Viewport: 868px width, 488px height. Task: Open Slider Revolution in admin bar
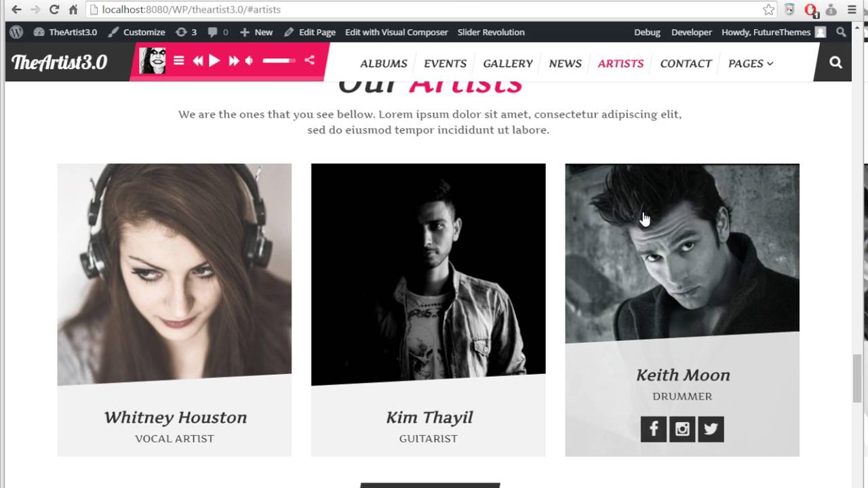click(x=491, y=32)
